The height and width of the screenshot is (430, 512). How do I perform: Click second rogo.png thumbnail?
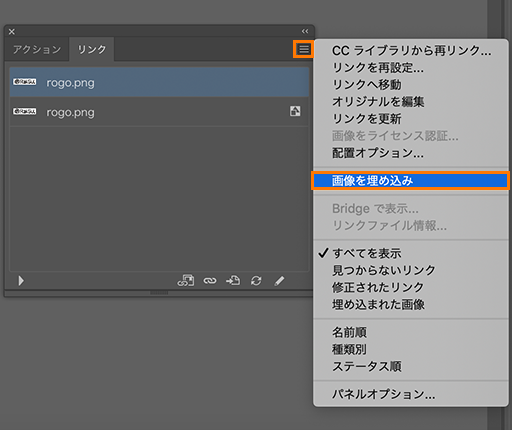pos(25,111)
